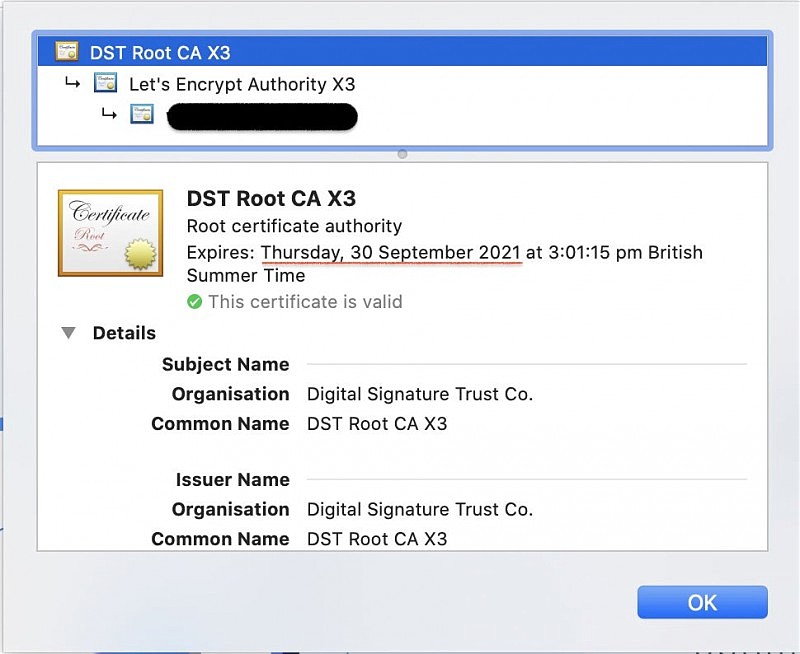Click the OK button

702,602
